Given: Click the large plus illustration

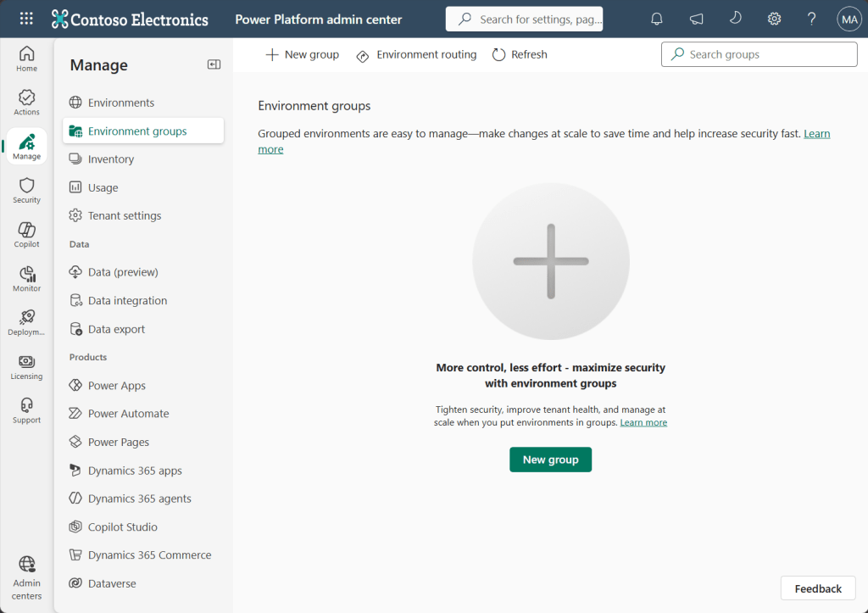Looking at the screenshot, I should pyautogui.click(x=551, y=261).
